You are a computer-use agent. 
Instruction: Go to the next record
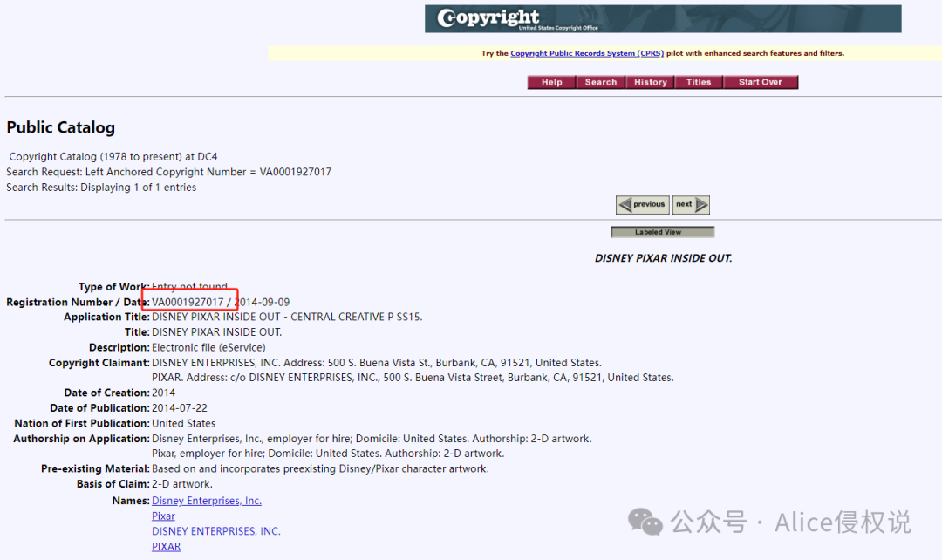tap(691, 205)
